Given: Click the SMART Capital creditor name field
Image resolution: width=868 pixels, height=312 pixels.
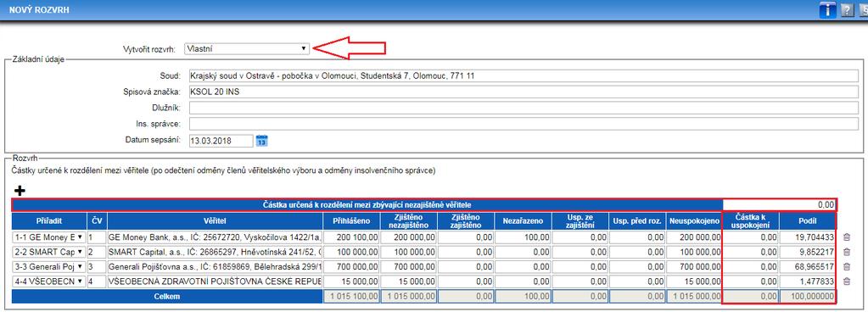Looking at the screenshot, I should (x=214, y=252).
